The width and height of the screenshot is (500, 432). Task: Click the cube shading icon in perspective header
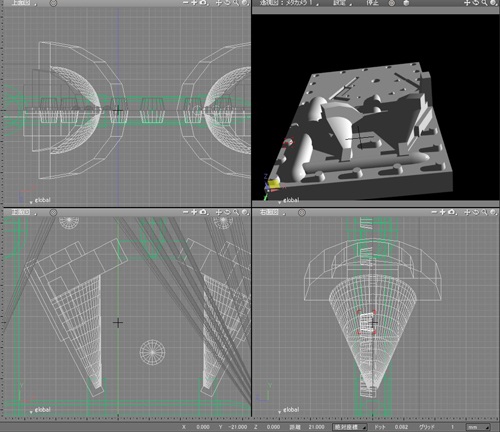[x=406, y=3]
